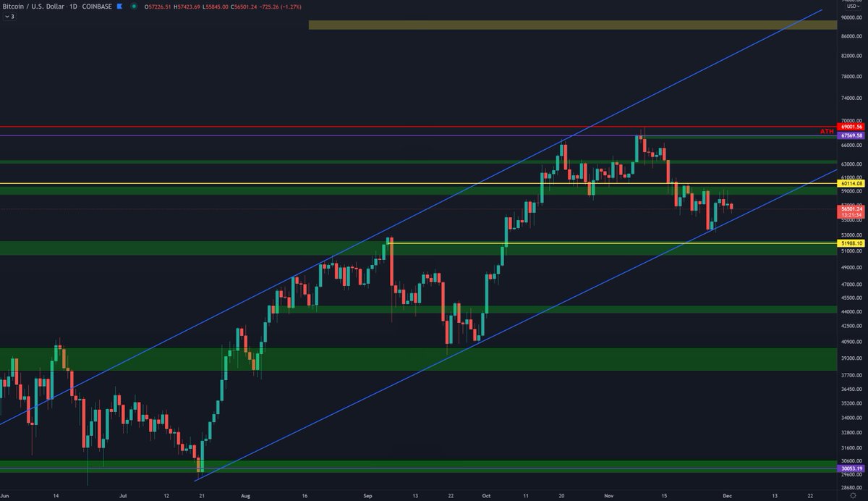868x501 pixels.
Task: Open chart settings gear at bottom-right corner
Action: [x=852, y=497]
